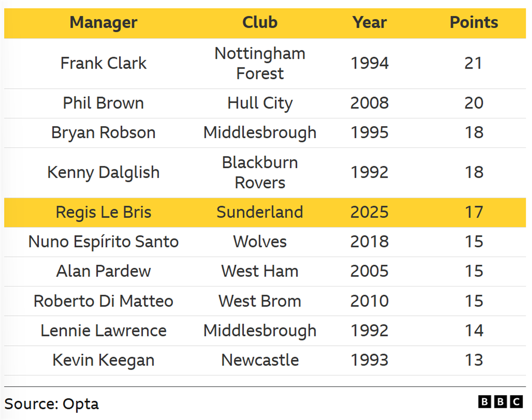Click the Points column header
The width and height of the screenshot is (532, 420).
pos(474,22)
